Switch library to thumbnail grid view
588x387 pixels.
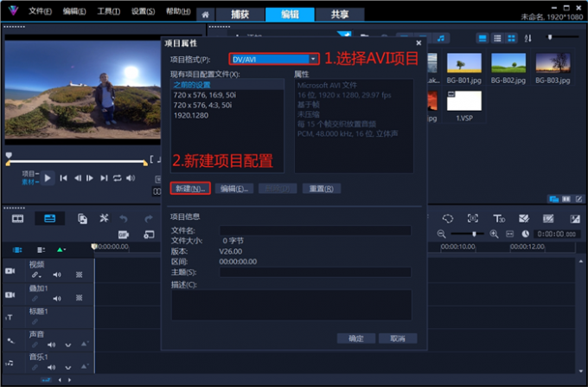(x=511, y=38)
